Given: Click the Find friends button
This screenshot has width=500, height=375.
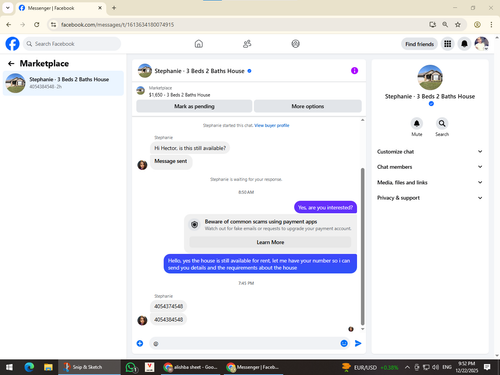Looking at the screenshot, I should click(419, 44).
